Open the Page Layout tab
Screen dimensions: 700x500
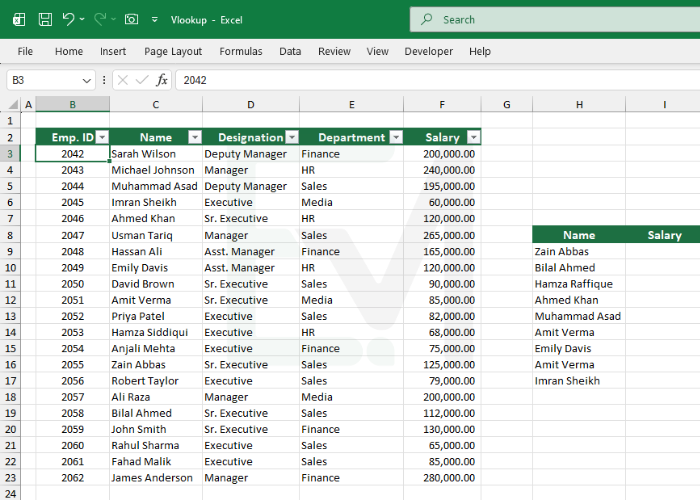[173, 51]
